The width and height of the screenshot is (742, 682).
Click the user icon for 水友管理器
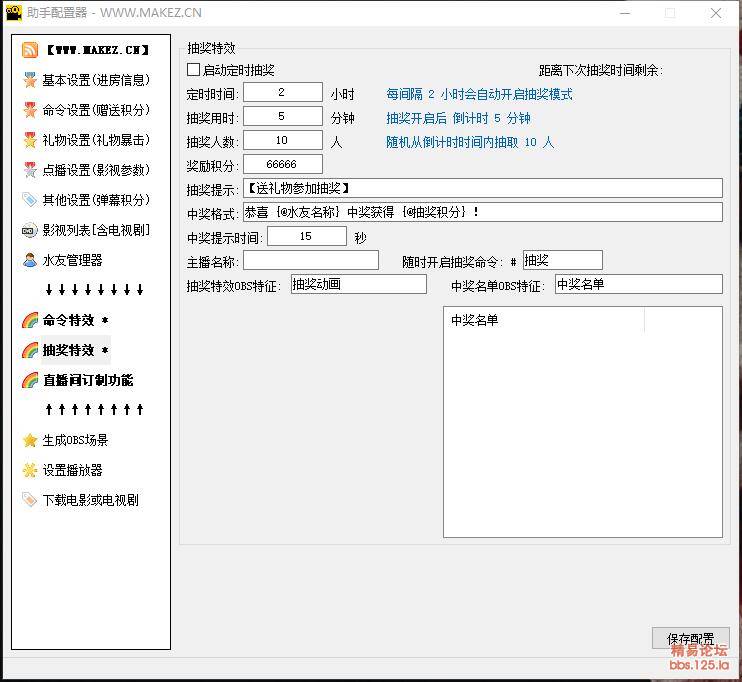pos(30,260)
